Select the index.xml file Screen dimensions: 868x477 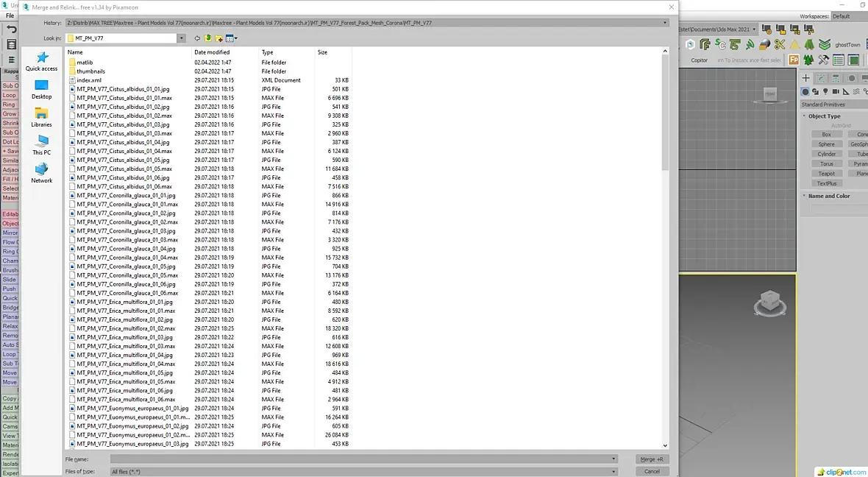(88, 80)
